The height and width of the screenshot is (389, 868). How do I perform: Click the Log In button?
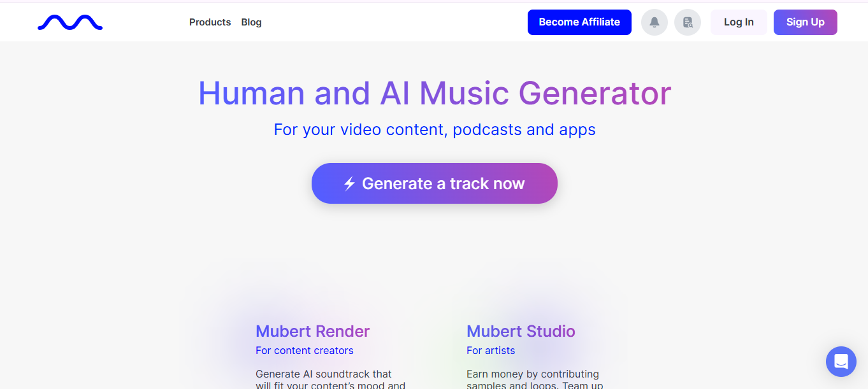click(739, 22)
